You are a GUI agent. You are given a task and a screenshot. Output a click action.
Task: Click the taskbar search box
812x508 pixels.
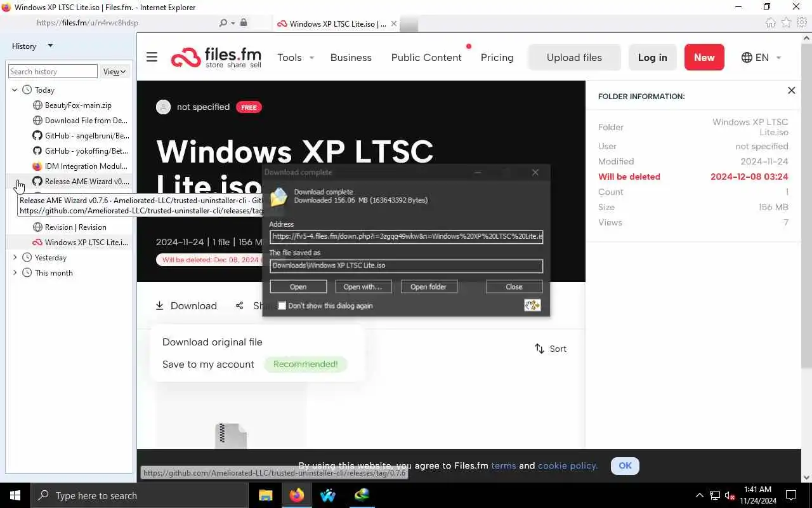pyautogui.click(x=140, y=495)
